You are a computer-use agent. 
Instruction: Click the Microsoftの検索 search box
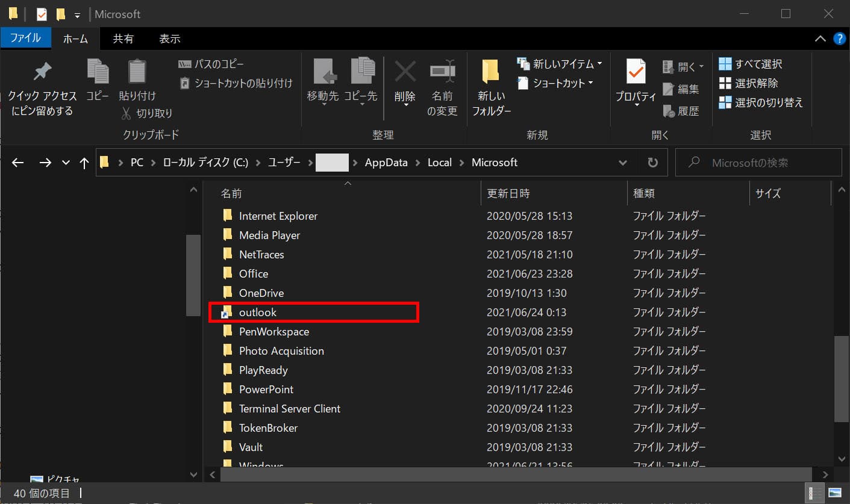(x=759, y=163)
